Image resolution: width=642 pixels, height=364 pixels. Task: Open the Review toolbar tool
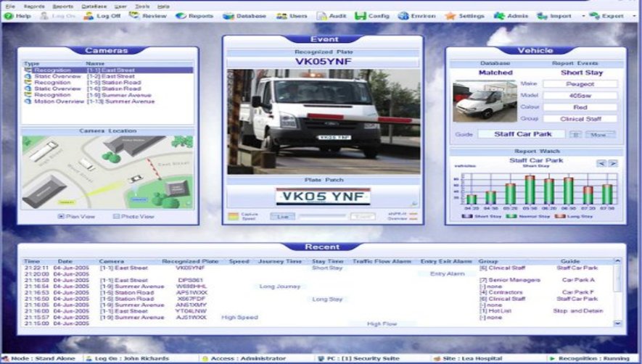coord(147,15)
